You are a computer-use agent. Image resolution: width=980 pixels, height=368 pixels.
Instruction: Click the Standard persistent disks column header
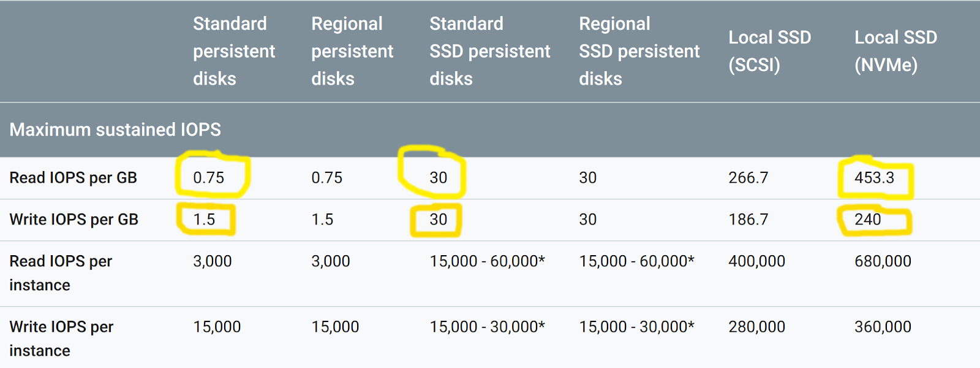[x=233, y=51]
